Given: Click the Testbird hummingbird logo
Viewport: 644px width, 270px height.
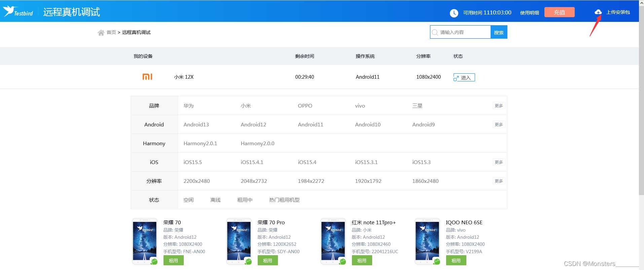Looking at the screenshot, I should click(x=18, y=11).
